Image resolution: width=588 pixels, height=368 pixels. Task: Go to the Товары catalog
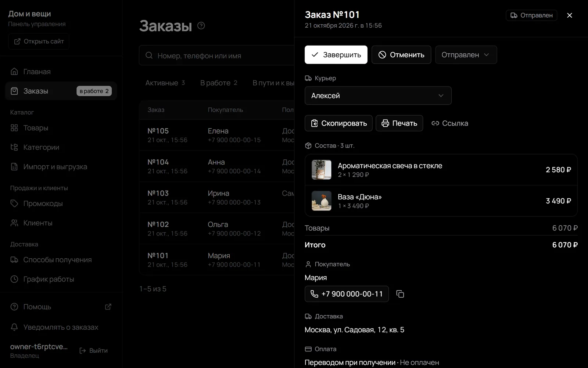click(x=61, y=128)
